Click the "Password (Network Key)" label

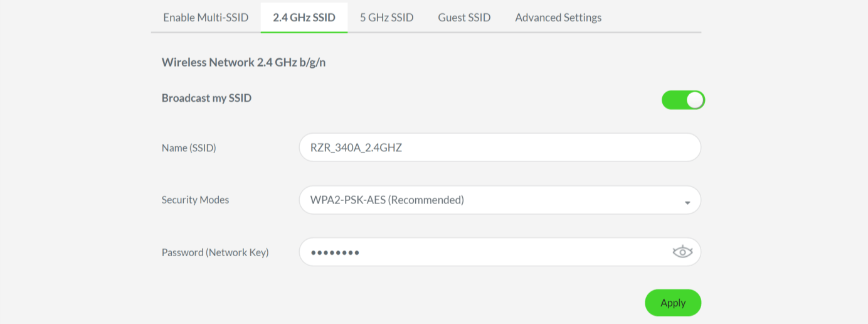tap(215, 252)
